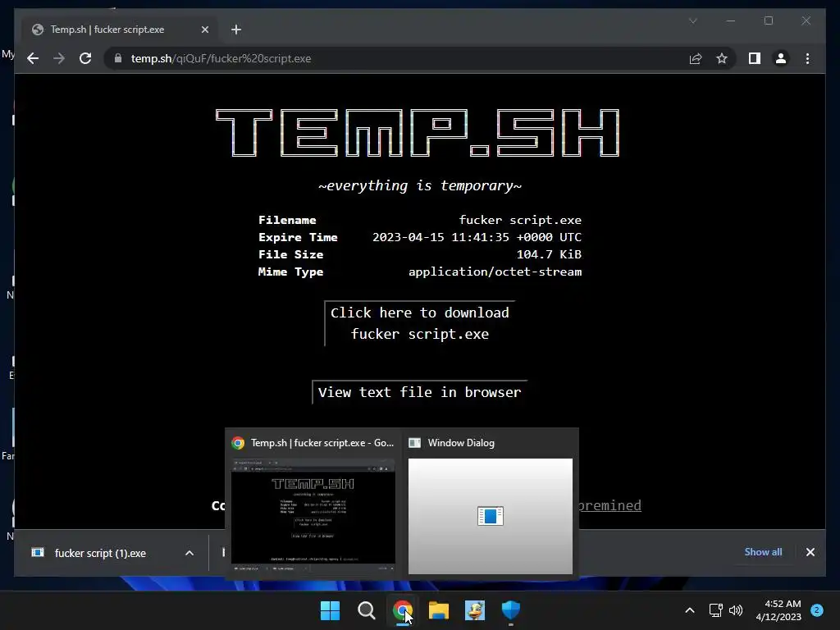Image resolution: width=840 pixels, height=630 pixels.
Task: Open taskbar Search
Action: (x=367, y=610)
